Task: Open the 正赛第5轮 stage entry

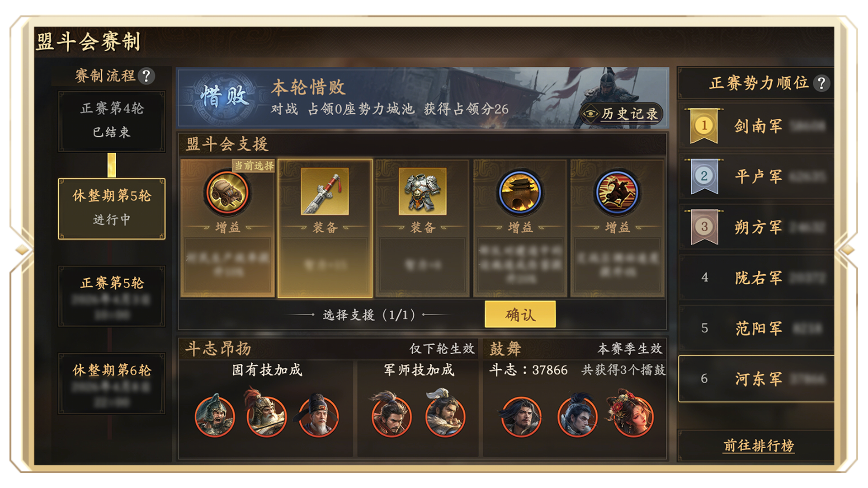Action: 112,296
